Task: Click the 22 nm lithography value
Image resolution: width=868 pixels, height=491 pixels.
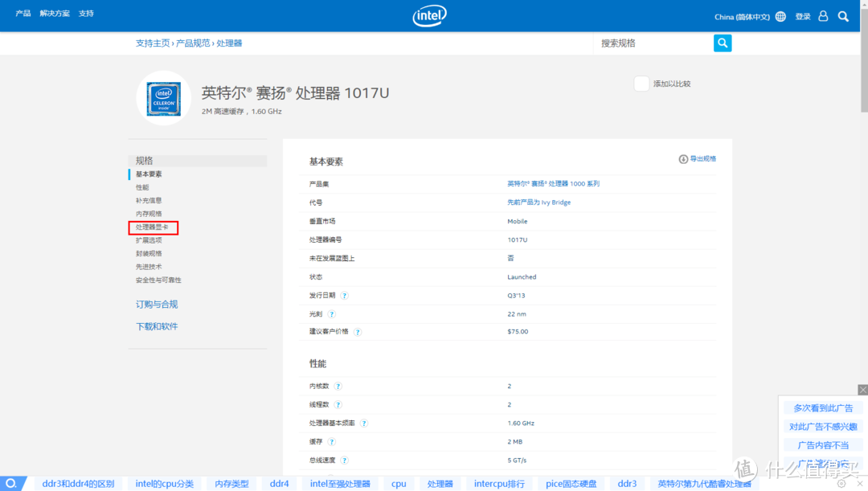Action: [x=517, y=314]
